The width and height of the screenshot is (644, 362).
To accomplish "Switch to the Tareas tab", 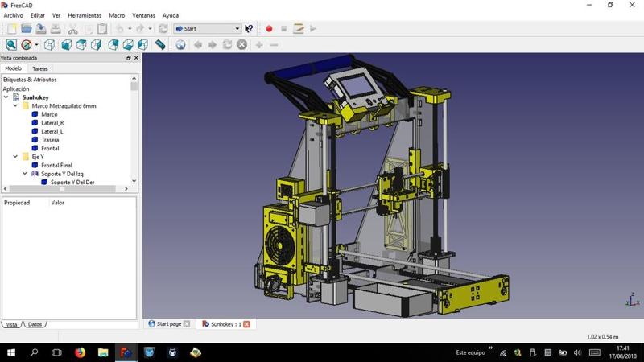I will [39, 69].
